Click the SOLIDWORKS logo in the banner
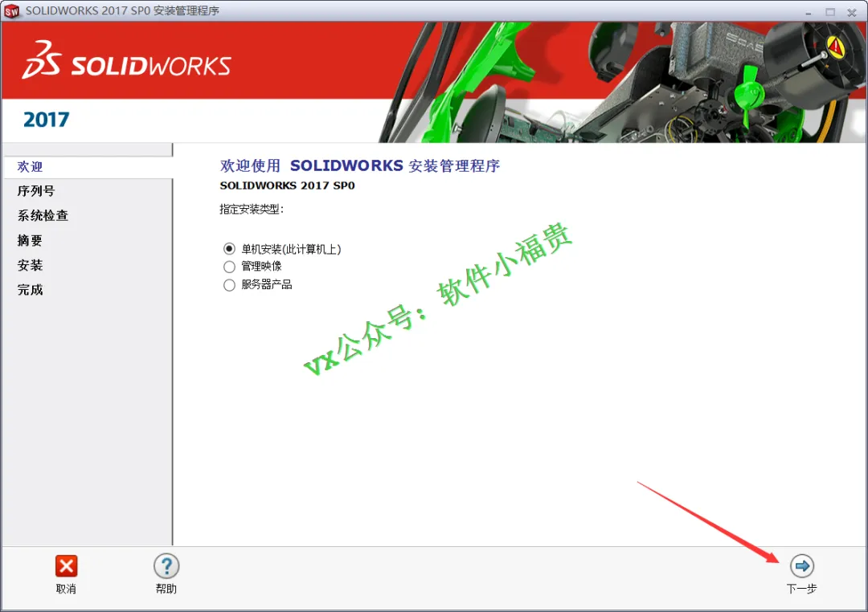 pyautogui.click(x=126, y=59)
